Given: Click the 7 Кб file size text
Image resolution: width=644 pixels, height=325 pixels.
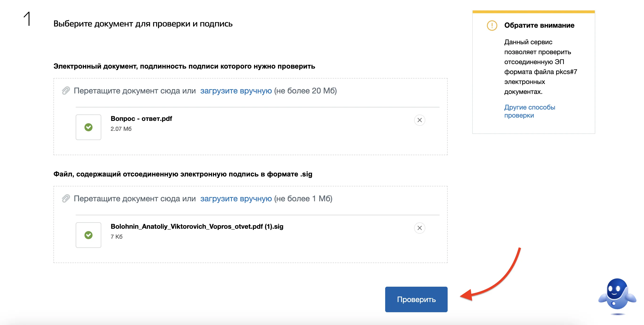Looking at the screenshot, I should [x=116, y=237].
